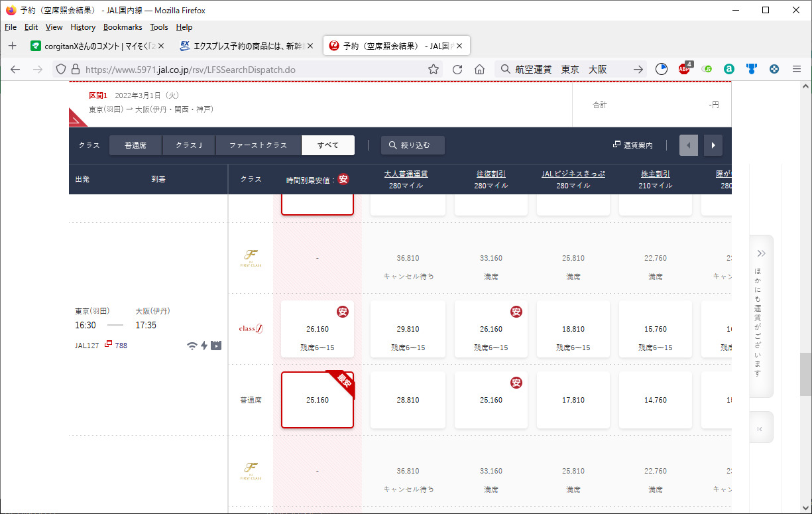
Task: Open the 788 aircraft info icon
Action: [108, 345]
